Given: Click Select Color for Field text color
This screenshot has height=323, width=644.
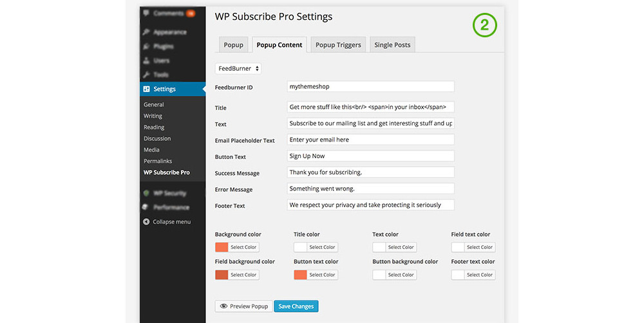Looking at the screenshot, I should pos(480,247).
